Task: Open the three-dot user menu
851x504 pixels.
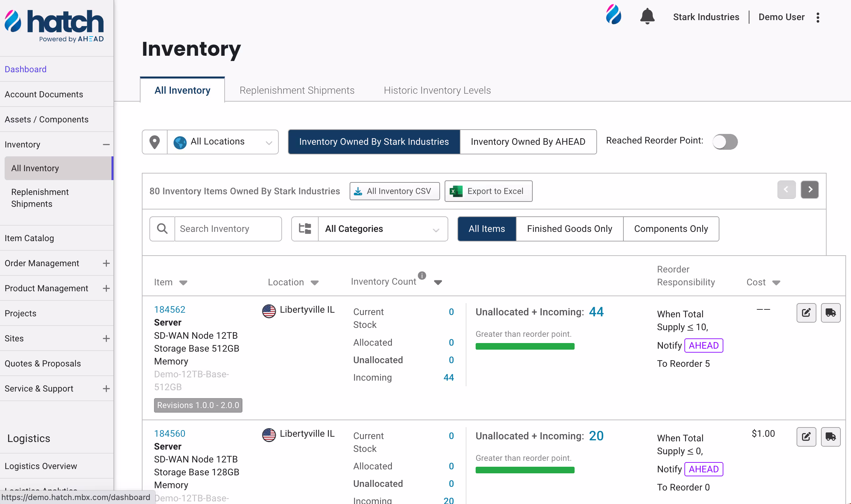Action: (x=818, y=17)
